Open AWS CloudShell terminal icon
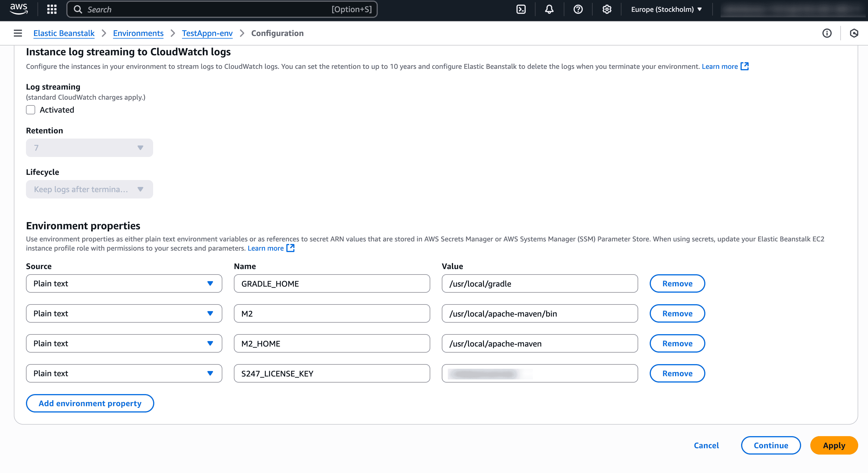The height and width of the screenshot is (473, 868). (521, 10)
